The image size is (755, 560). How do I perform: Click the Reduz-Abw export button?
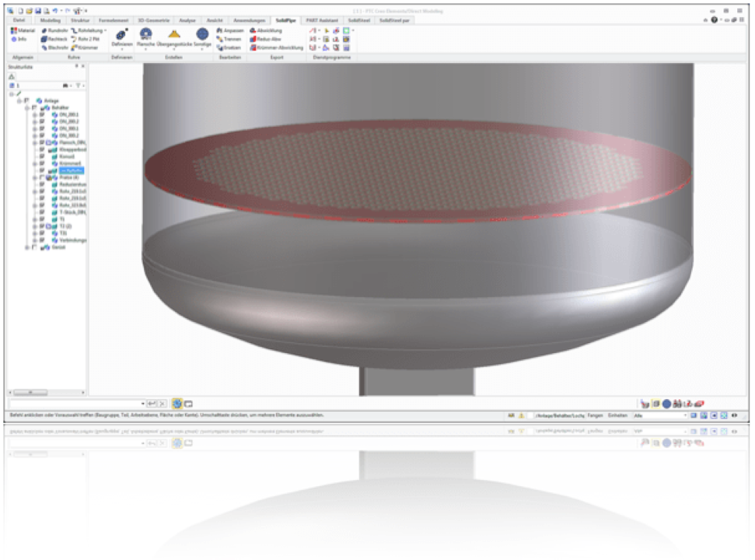point(268,39)
